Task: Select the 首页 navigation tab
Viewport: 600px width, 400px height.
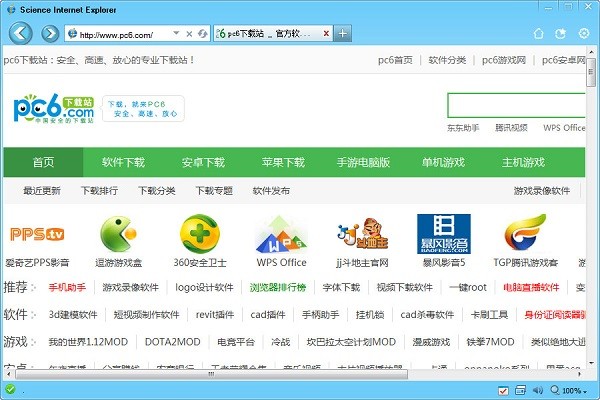Action: [x=43, y=162]
